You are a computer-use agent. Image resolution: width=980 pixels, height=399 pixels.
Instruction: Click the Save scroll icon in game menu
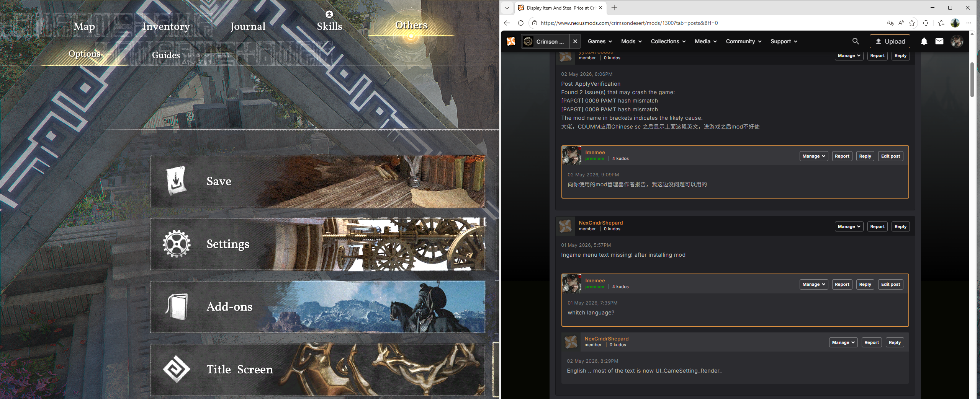(x=176, y=181)
